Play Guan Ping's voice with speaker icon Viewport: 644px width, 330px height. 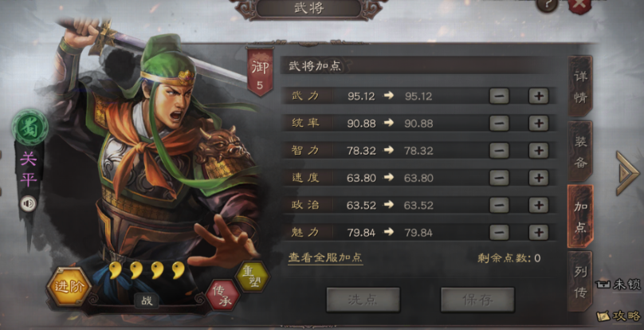(29, 203)
